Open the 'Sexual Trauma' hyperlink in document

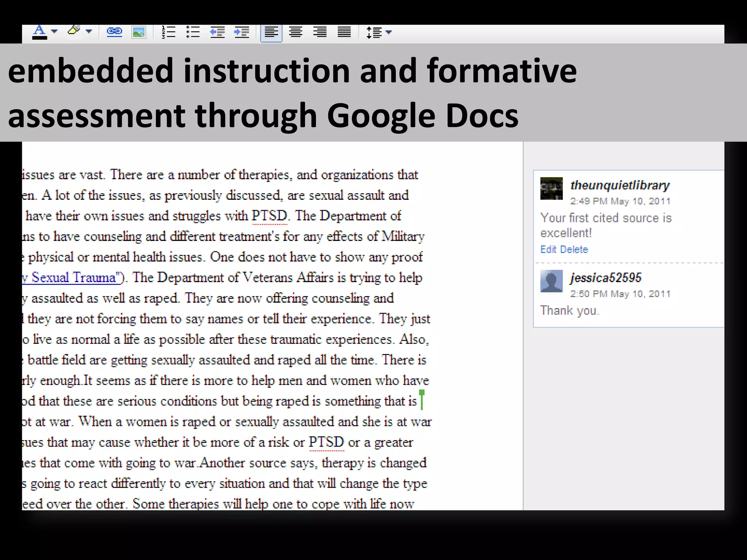coord(71,277)
